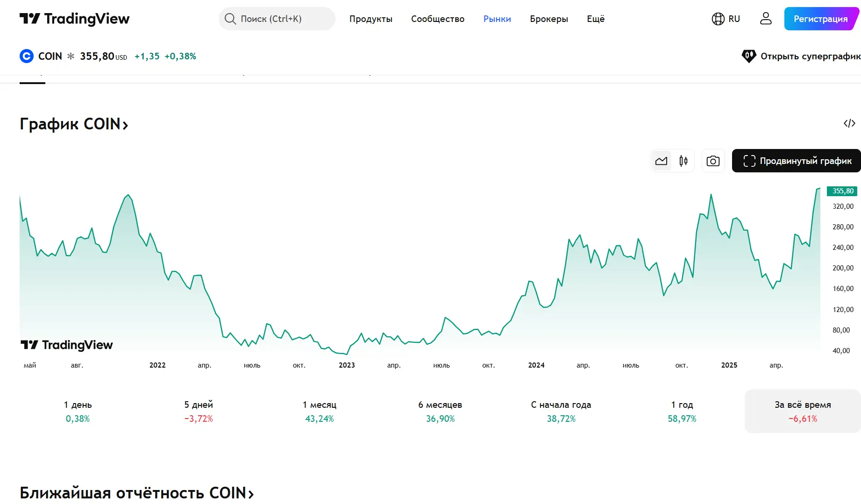Expand the График COIN section chevron
This screenshot has height=504, width=861.
[125, 124]
